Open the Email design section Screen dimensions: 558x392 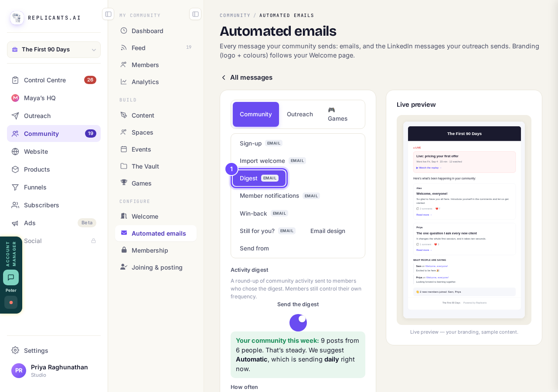click(x=328, y=231)
